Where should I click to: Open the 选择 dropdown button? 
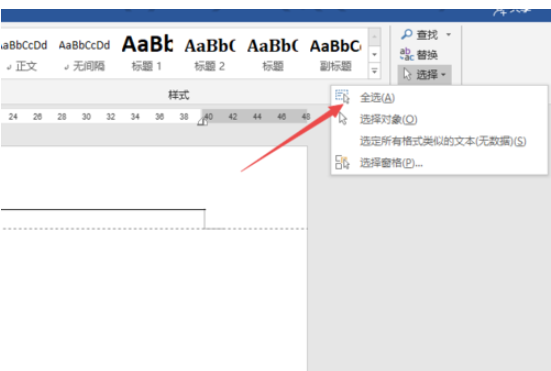(x=424, y=74)
